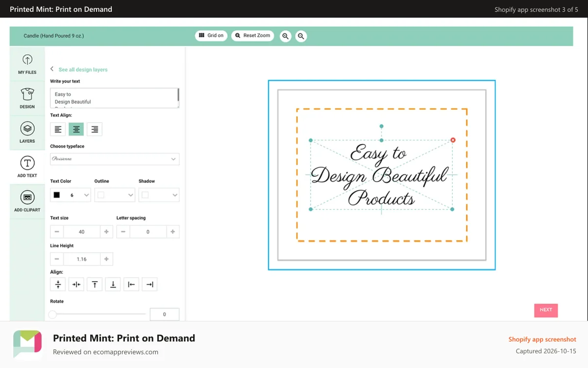Align layer to right edge
The width and height of the screenshot is (588, 368).
(x=149, y=284)
